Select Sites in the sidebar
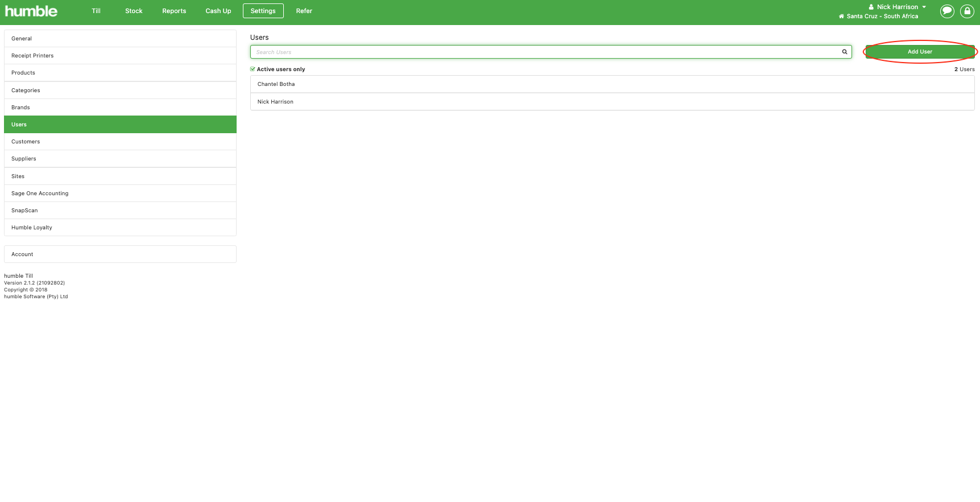 [120, 176]
